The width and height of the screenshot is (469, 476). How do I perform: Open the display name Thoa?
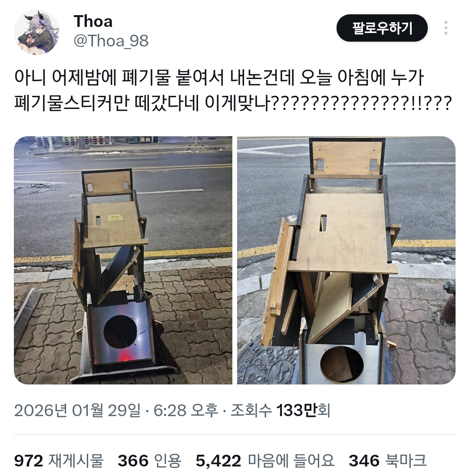93,21
